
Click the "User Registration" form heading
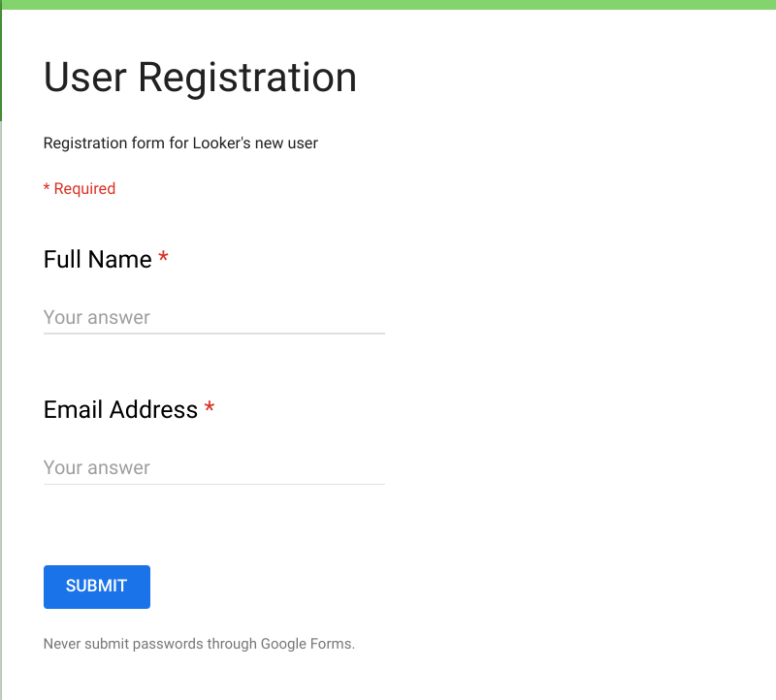(x=200, y=78)
